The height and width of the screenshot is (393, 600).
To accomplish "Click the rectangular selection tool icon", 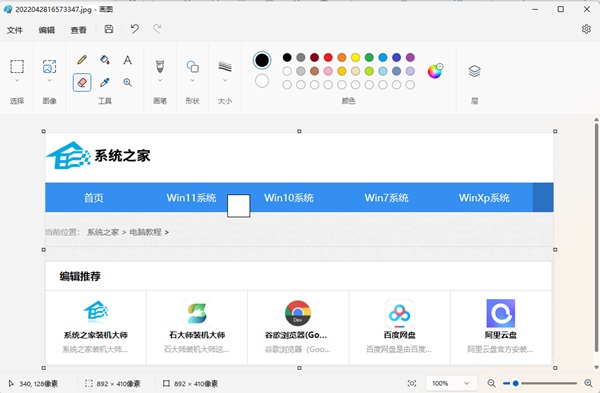I will (x=17, y=66).
